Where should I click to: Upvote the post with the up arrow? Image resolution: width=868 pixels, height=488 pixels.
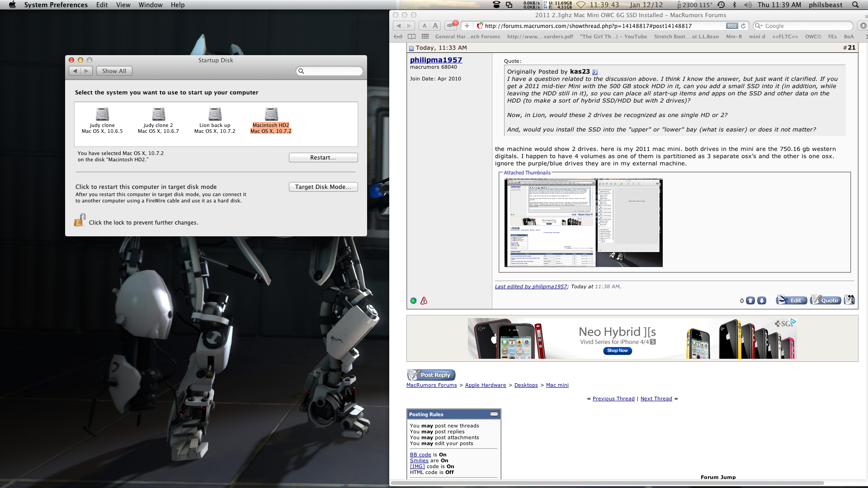[x=750, y=300]
